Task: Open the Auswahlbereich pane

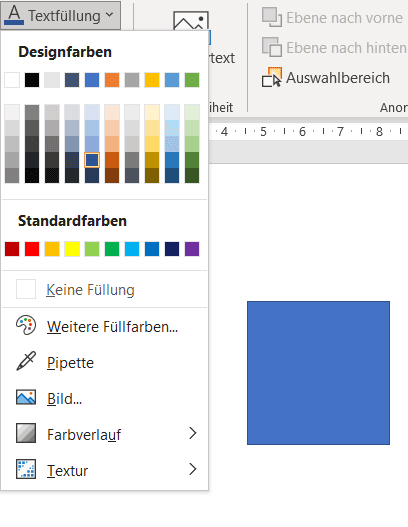Action: click(x=326, y=78)
